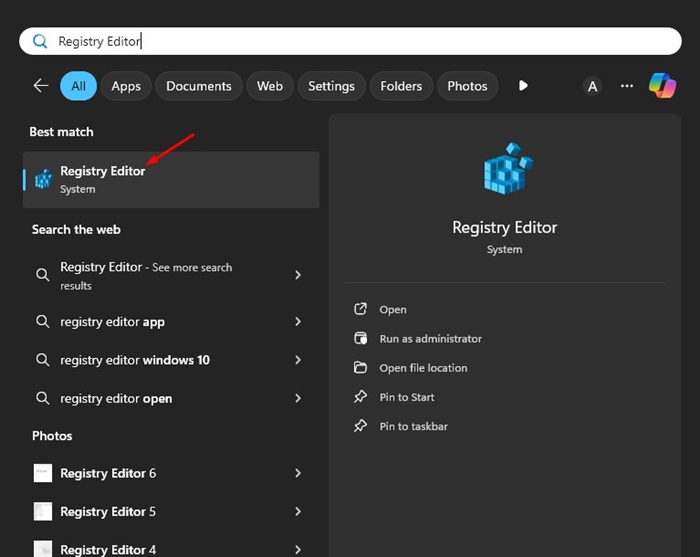The width and height of the screenshot is (700, 557).
Task: Select Run as administrator
Action: pos(430,339)
